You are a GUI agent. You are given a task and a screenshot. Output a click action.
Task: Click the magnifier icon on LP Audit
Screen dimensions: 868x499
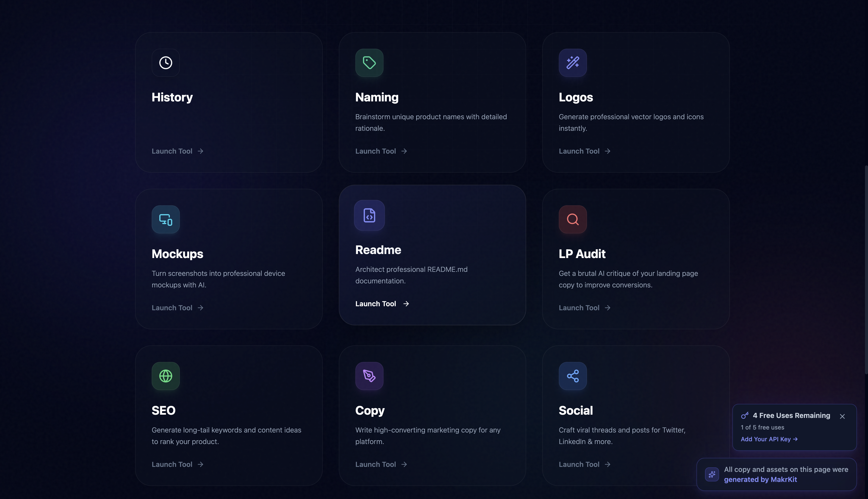pos(572,219)
